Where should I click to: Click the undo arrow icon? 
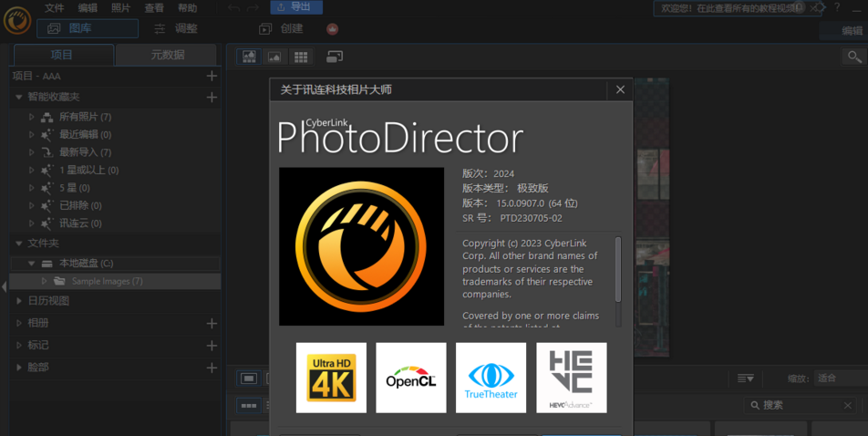(x=233, y=8)
